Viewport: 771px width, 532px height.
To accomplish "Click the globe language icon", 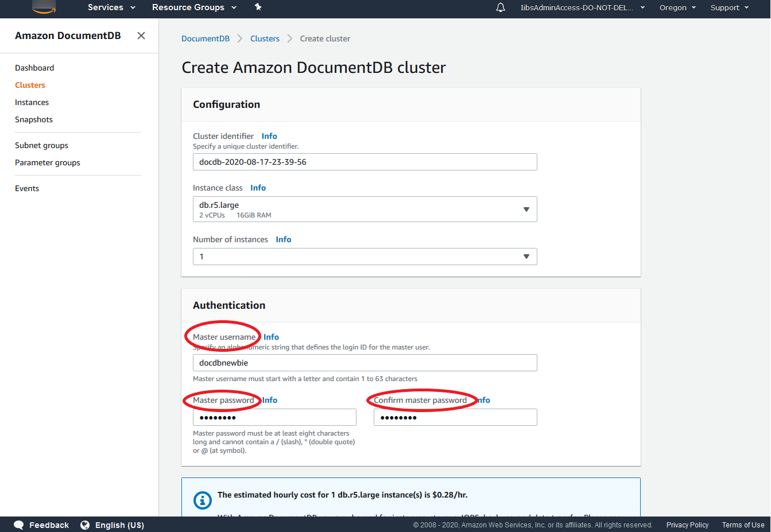I will point(85,525).
